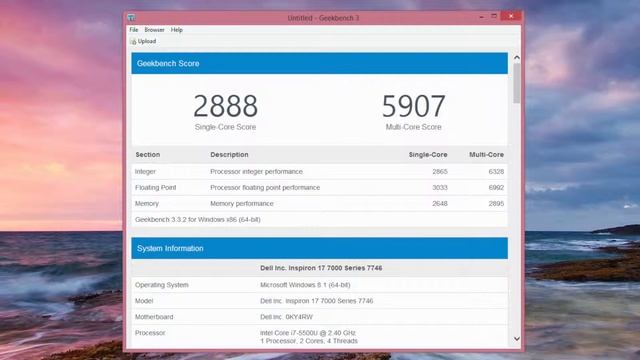The image size is (640, 360).
Task: Select Memory multi-core value 2895
Action: tap(496, 203)
